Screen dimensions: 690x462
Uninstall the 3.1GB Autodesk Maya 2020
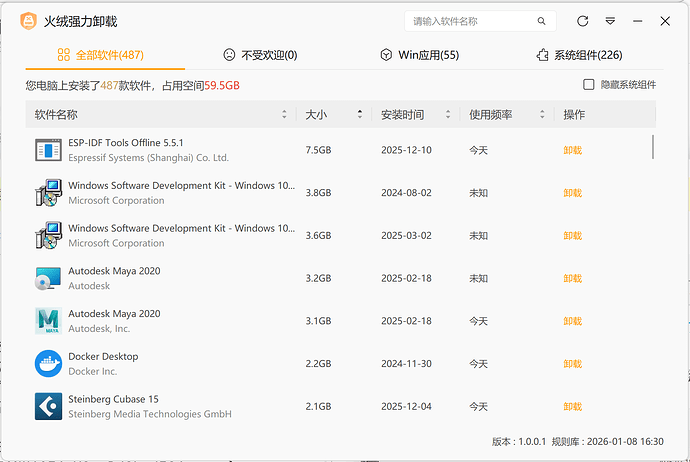(573, 321)
